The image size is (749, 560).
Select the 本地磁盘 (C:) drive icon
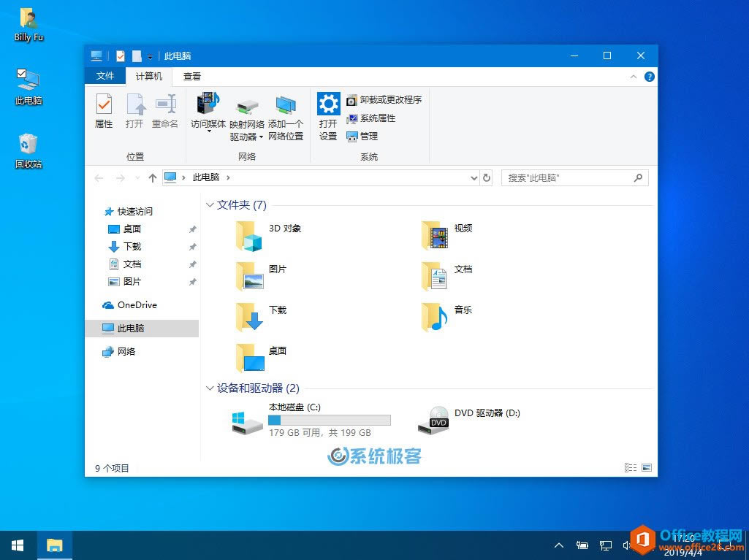pos(246,423)
